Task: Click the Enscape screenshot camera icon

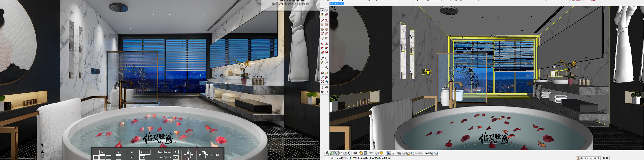Action: (345, 153)
